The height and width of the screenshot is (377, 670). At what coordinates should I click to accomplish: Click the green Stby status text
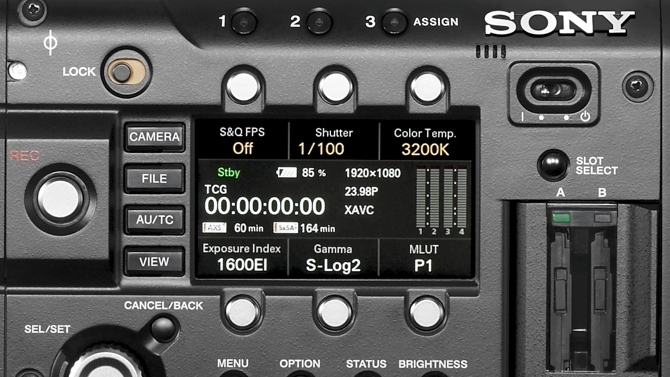click(x=229, y=173)
